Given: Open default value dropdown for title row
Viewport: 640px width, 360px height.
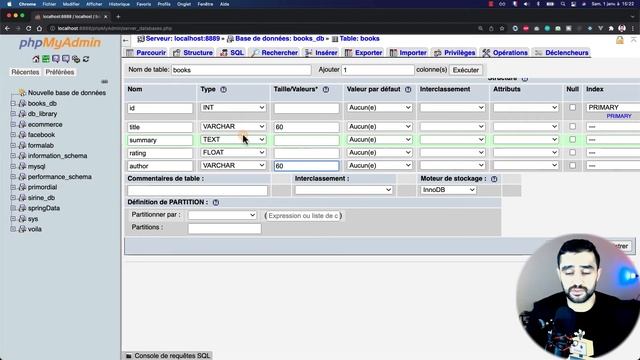Looking at the screenshot, I should coord(379,127).
